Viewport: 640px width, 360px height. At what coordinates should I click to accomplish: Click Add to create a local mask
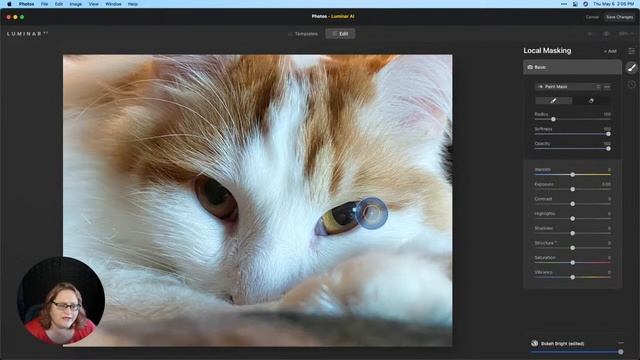[x=610, y=51]
